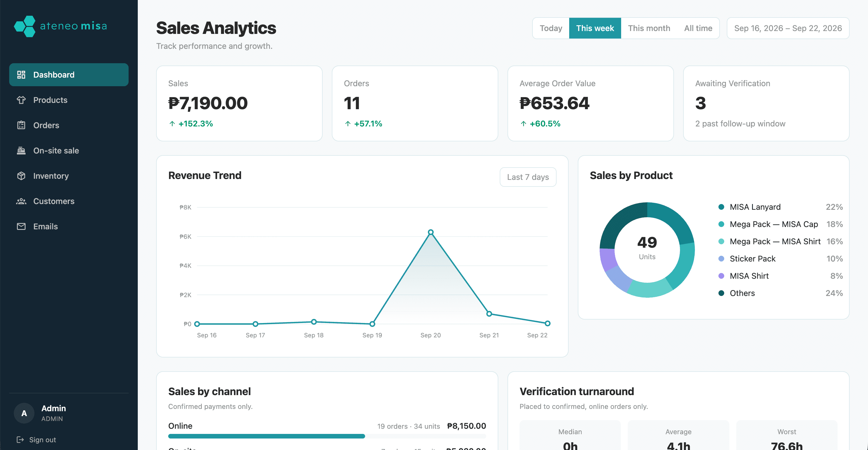Switch to This month range
The height and width of the screenshot is (450, 868).
[649, 28]
